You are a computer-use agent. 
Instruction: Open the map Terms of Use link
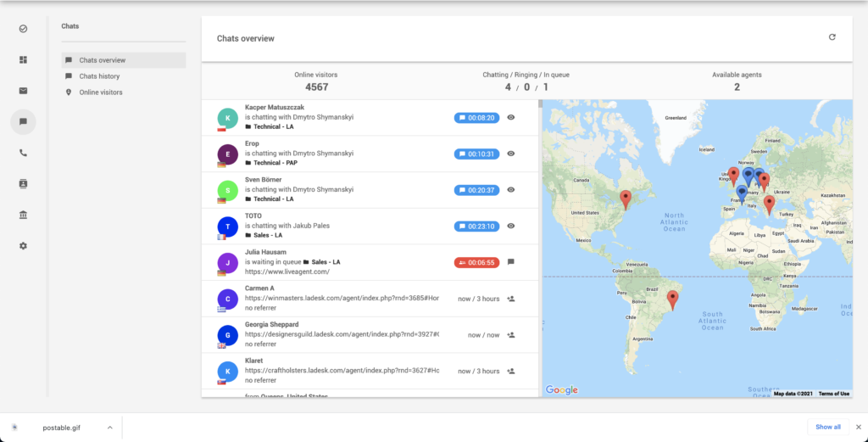click(834, 394)
